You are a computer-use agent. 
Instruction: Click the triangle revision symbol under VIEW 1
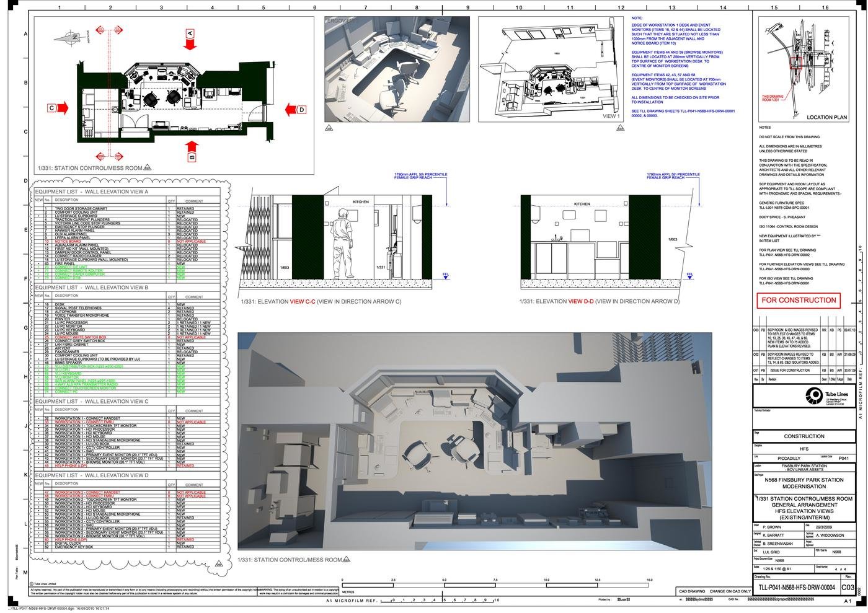(620, 127)
